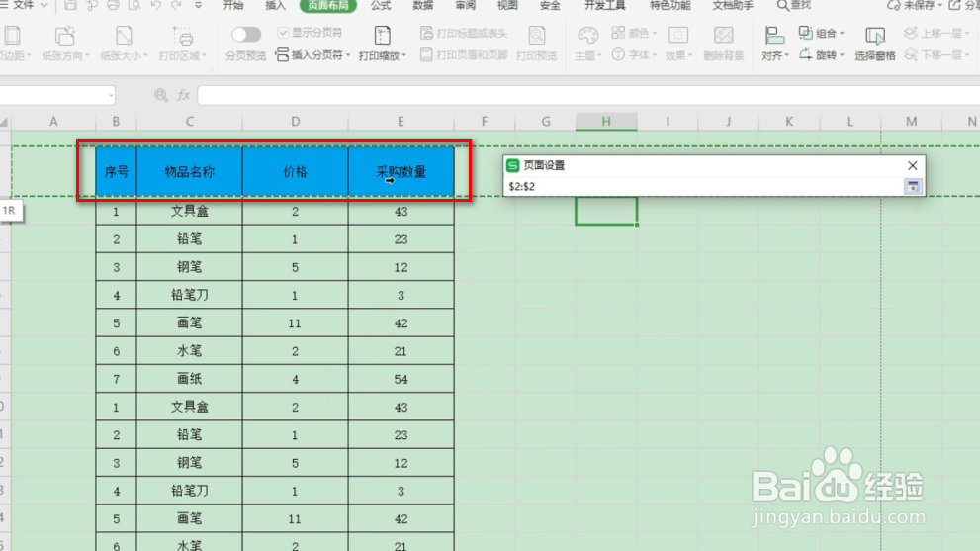The image size is (980, 551).
Task: Switch to the 插入 tab
Action: click(x=275, y=5)
